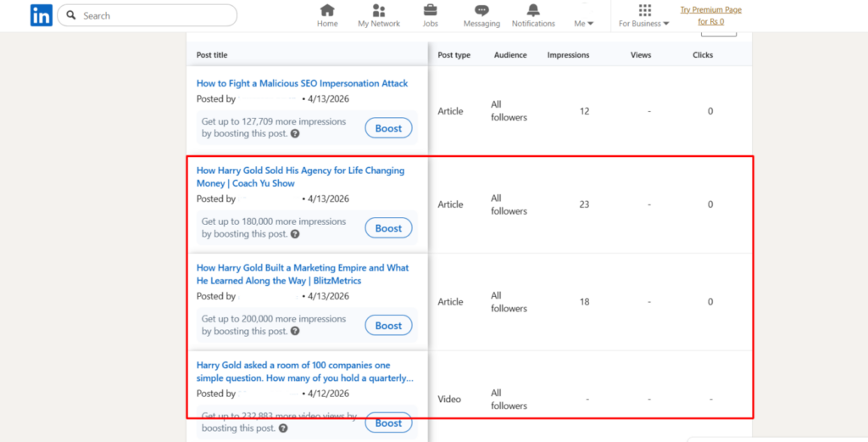Select the 23 impressions value
The height and width of the screenshot is (442, 868).
point(585,204)
